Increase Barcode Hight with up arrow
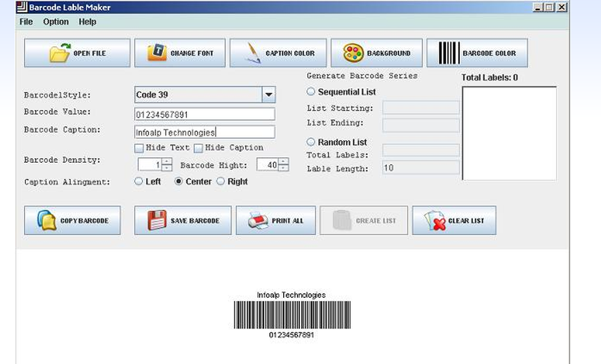The width and height of the screenshot is (601, 364). (283, 162)
